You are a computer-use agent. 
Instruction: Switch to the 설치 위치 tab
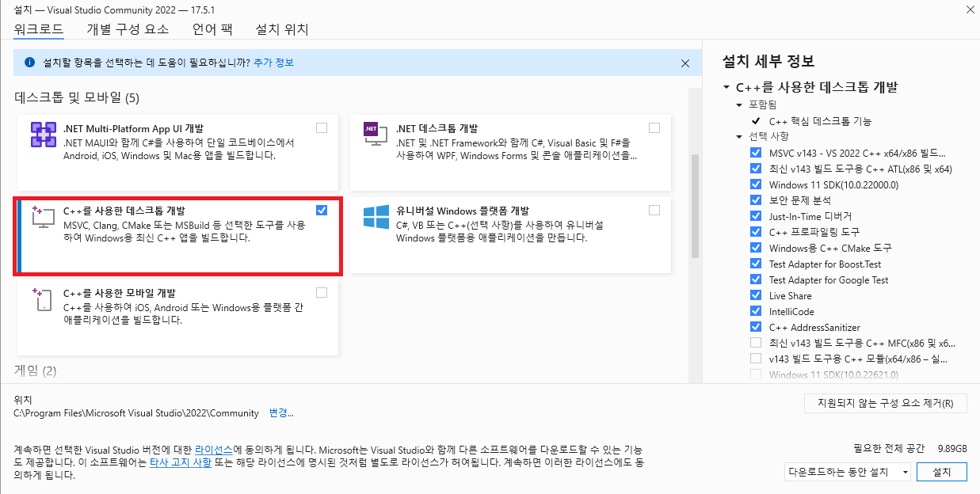point(281,29)
